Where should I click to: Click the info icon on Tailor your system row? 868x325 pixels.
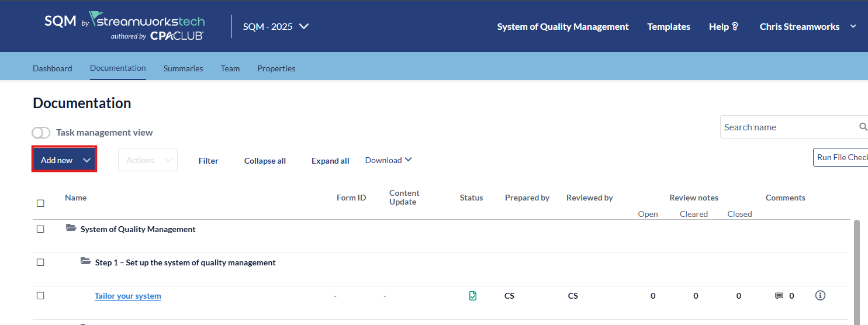(x=820, y=296)
